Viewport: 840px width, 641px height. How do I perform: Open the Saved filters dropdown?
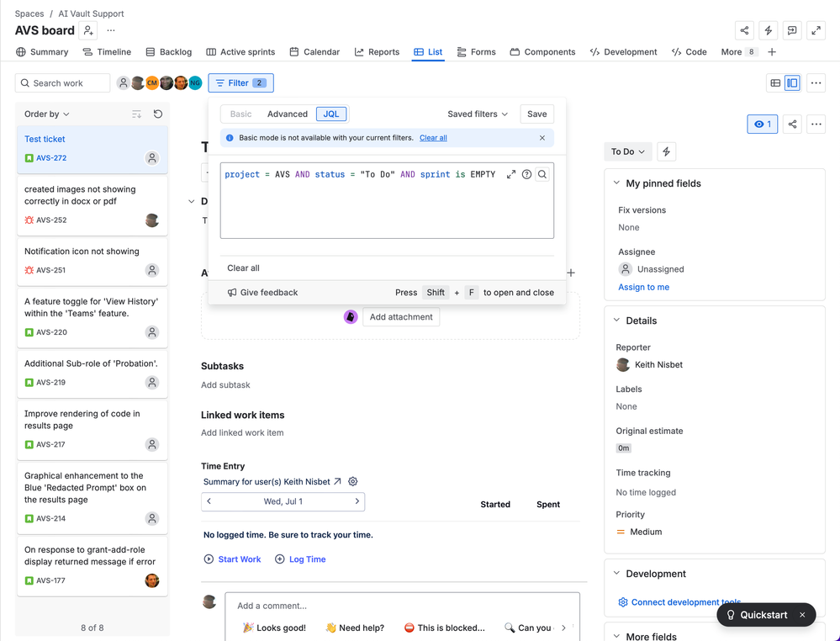478,114
